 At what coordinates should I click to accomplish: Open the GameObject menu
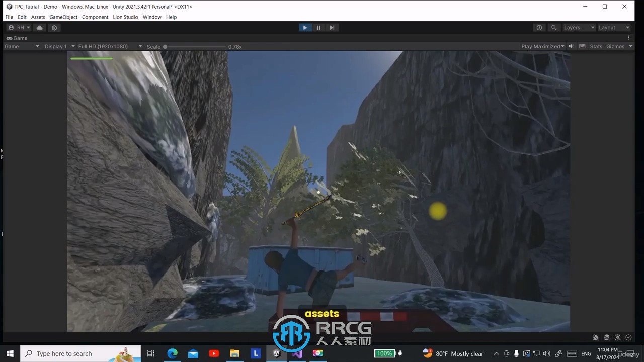click(x=63, y=17)
